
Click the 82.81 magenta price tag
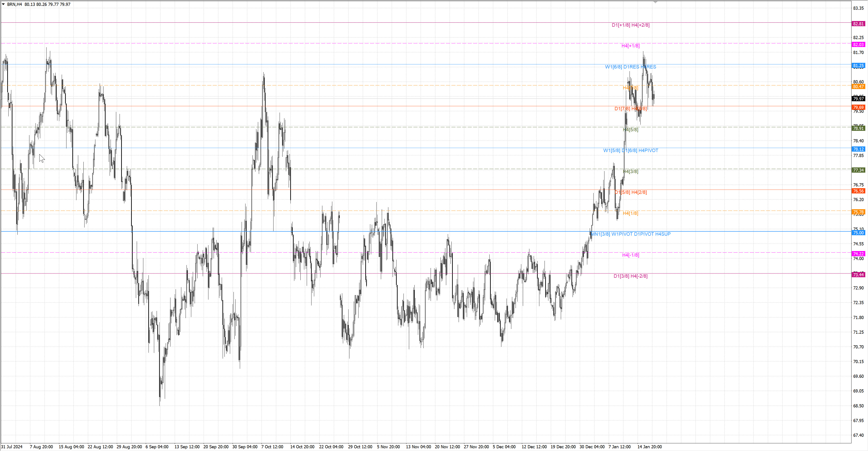(858, 23)
